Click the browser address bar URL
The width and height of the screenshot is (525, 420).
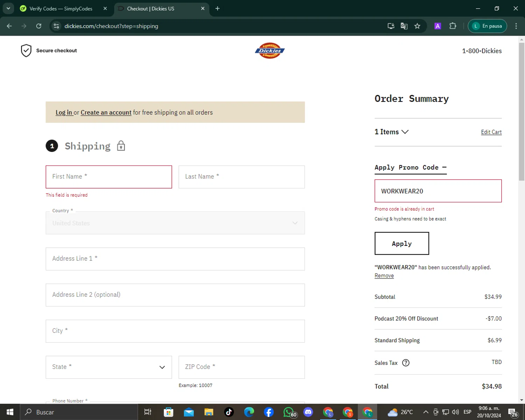(111, 26)
